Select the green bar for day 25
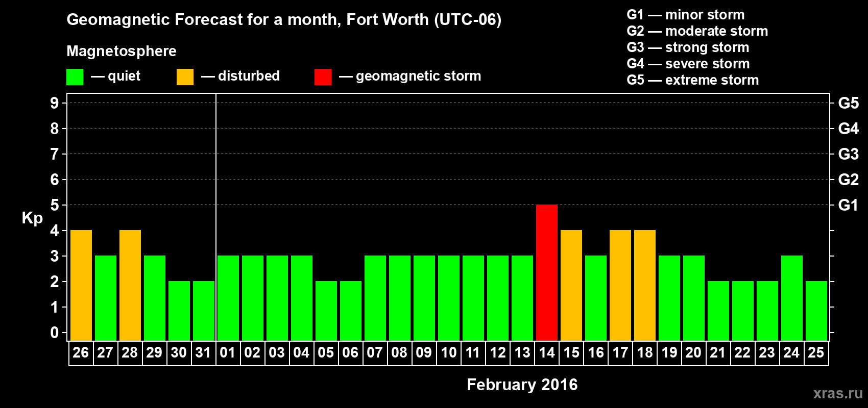The image size is (868, 408). 816,311
